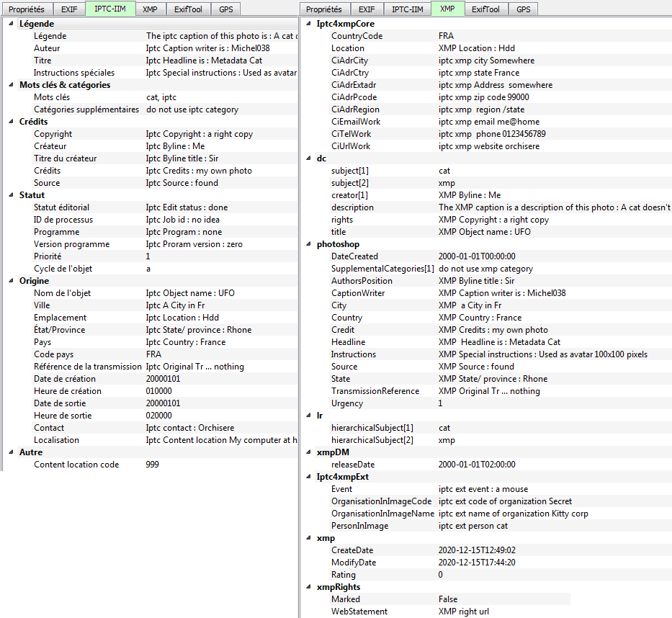The image size is (672, 618).
Task: Collapse the Origine group arrow
Action: click(11, 281)
